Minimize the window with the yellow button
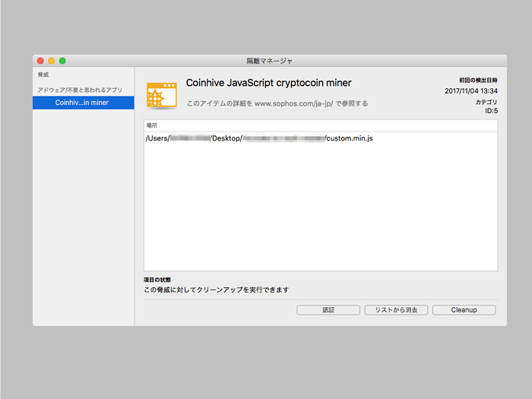 tap(51, 61)
